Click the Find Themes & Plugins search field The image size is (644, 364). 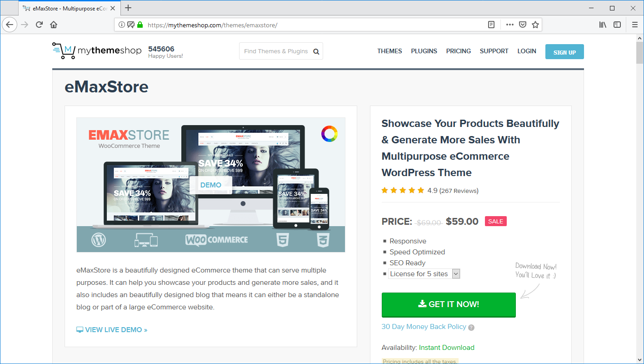point(276,51)
